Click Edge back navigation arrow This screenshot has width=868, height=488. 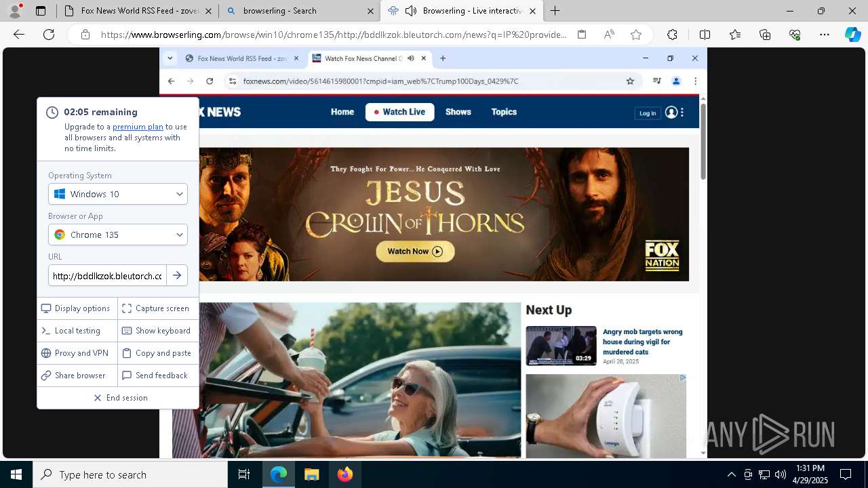(19, 35)
